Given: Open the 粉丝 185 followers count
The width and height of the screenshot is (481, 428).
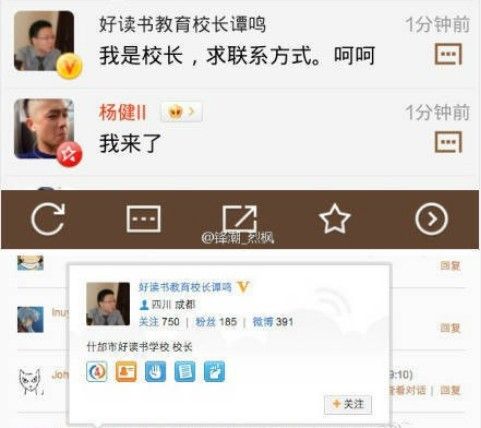Looking at the screenshot, I should coord(216,322).
